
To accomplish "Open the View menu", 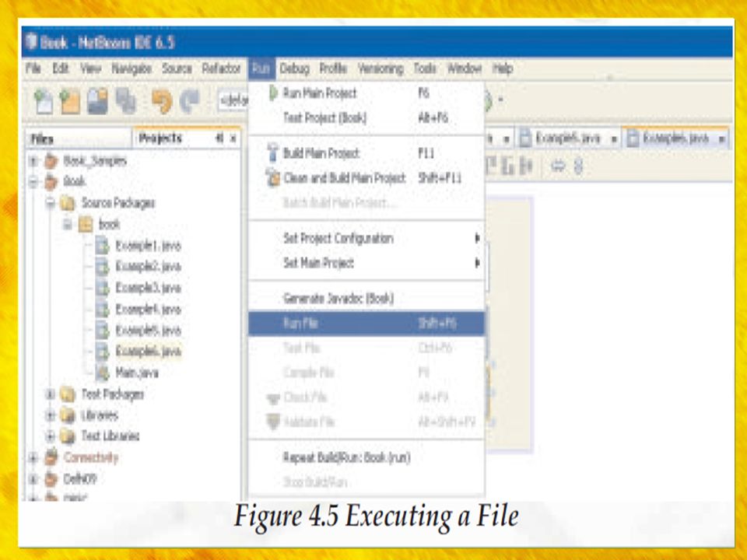I will tap(90, 68).
